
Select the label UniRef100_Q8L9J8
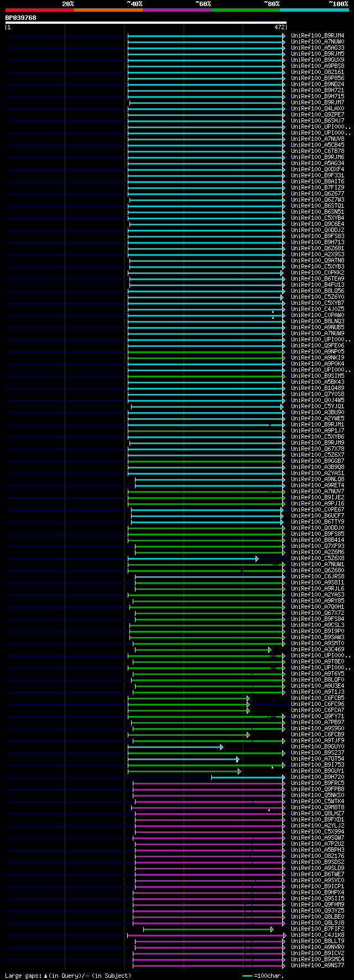tap(317, 923)
